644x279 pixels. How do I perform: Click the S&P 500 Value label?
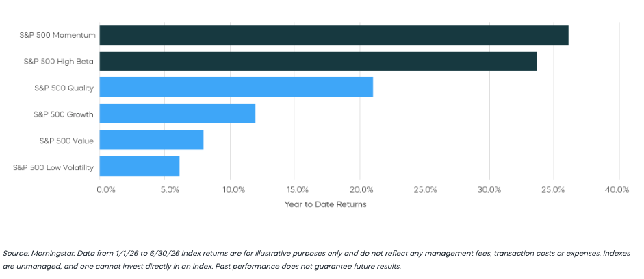[66, 141]
